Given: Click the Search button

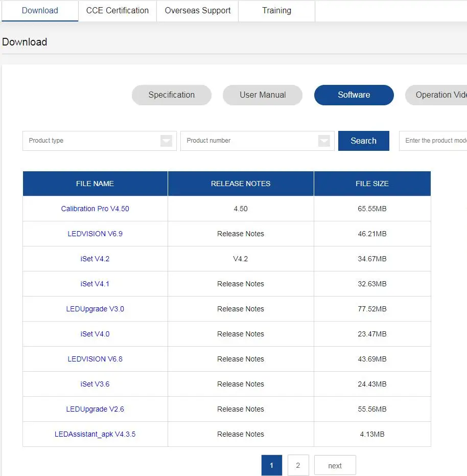Looking at the screenshot, I should point(363,141).
